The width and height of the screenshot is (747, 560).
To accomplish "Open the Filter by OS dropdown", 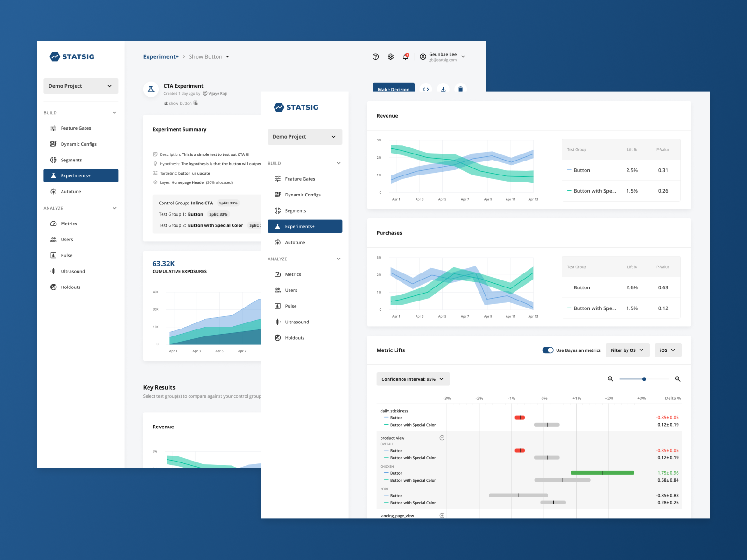I will pos(627,350).
